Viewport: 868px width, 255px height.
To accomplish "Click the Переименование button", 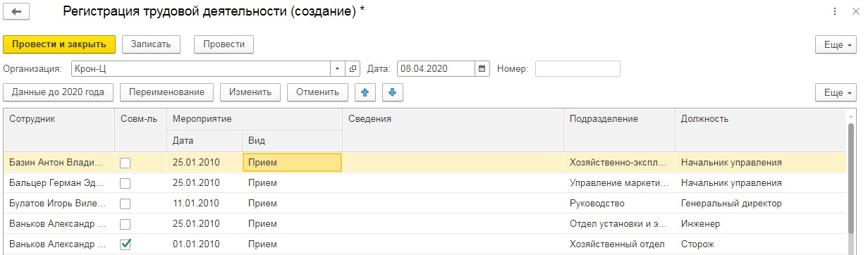I will pyautogui.click(x=167, y=92).
